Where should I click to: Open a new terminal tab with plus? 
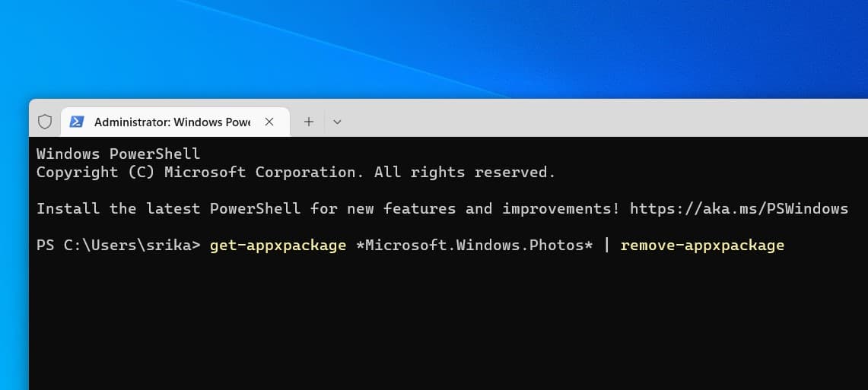309,122
